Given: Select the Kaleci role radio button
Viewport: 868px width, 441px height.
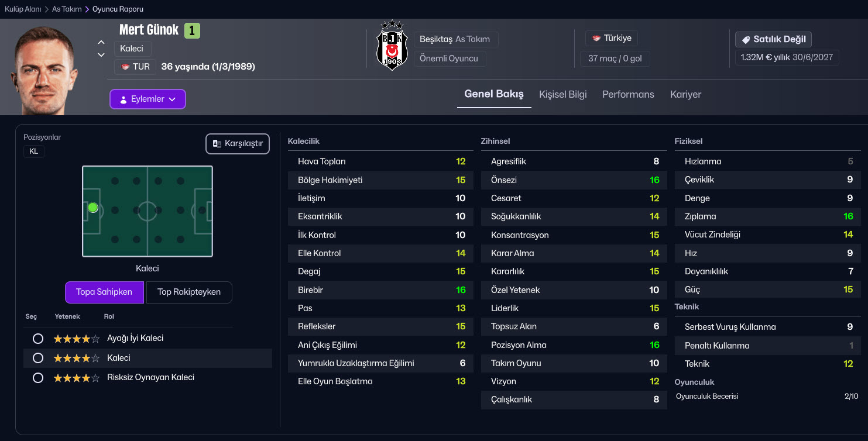Looking at the screenshot, I should pyautogui.click(x=38, y=358).
